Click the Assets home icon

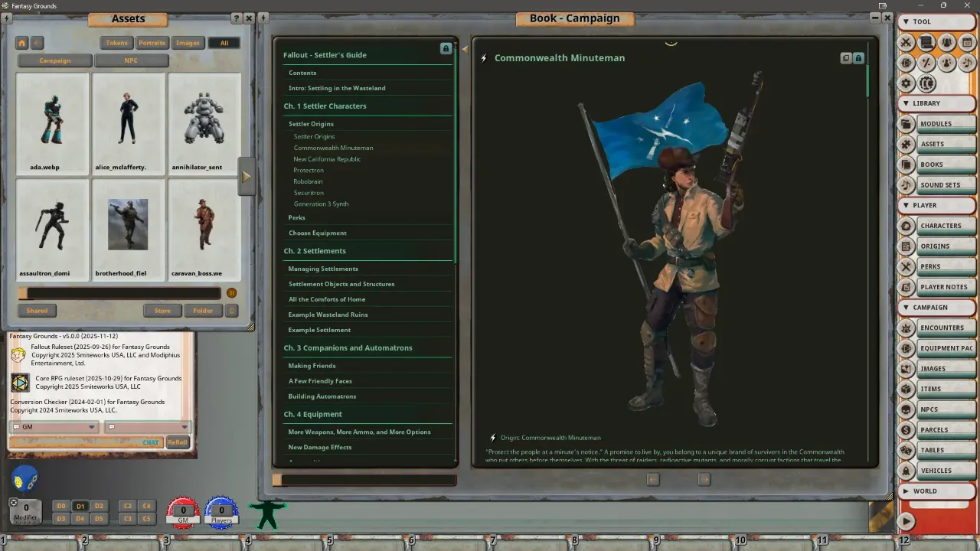(x=22, y=43)
